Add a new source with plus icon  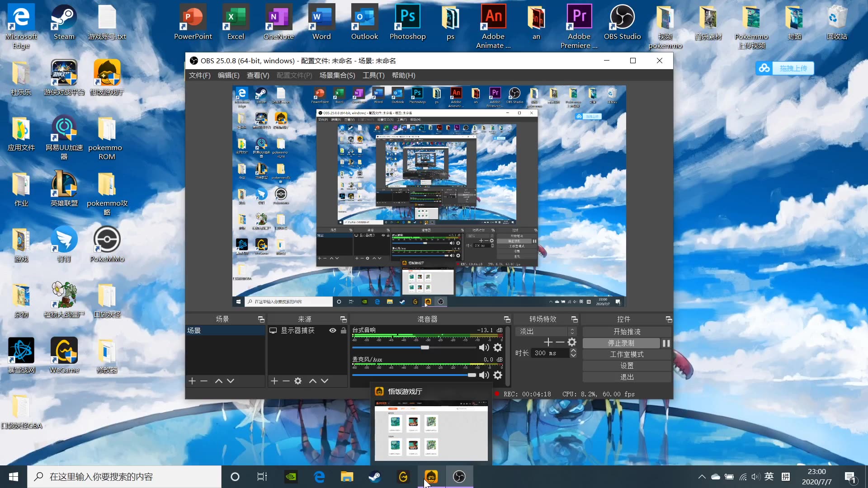(274, 381)
